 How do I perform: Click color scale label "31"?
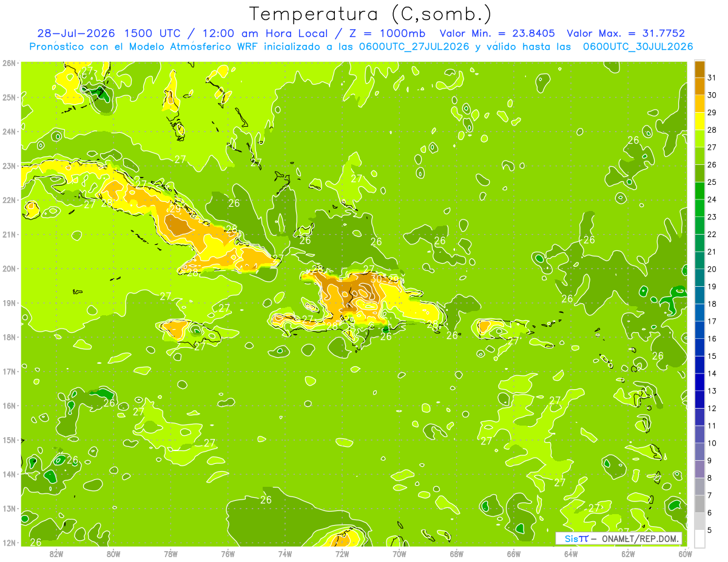(712, 78)
